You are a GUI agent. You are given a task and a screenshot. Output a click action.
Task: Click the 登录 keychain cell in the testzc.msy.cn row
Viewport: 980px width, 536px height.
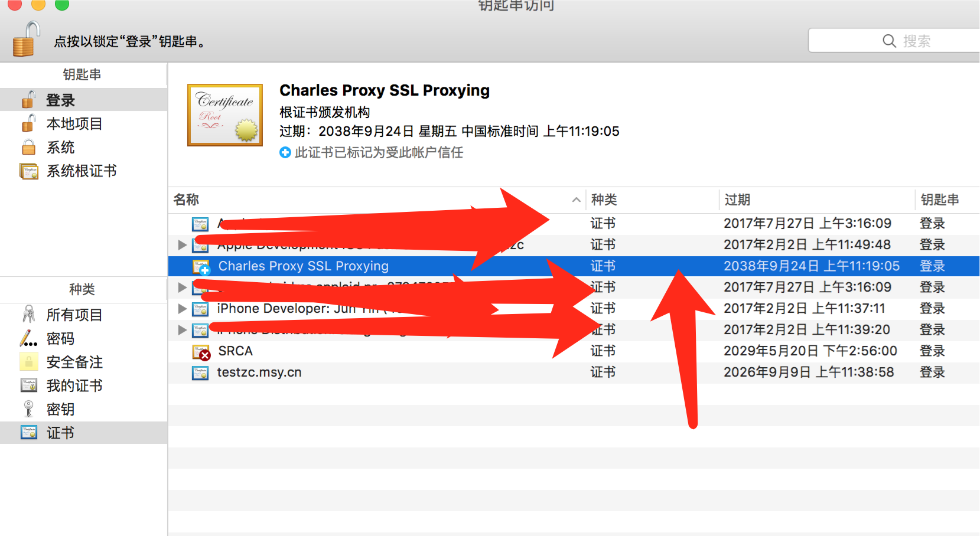pos(932,372)
